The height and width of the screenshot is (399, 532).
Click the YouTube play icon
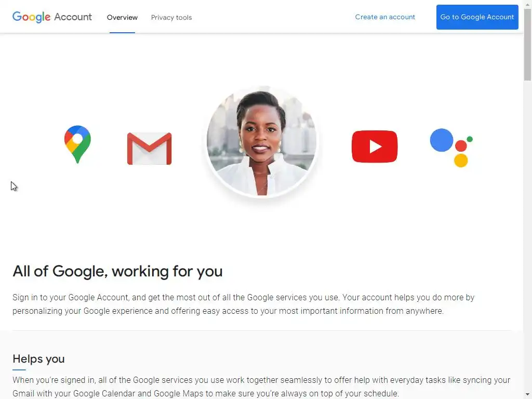375,147
